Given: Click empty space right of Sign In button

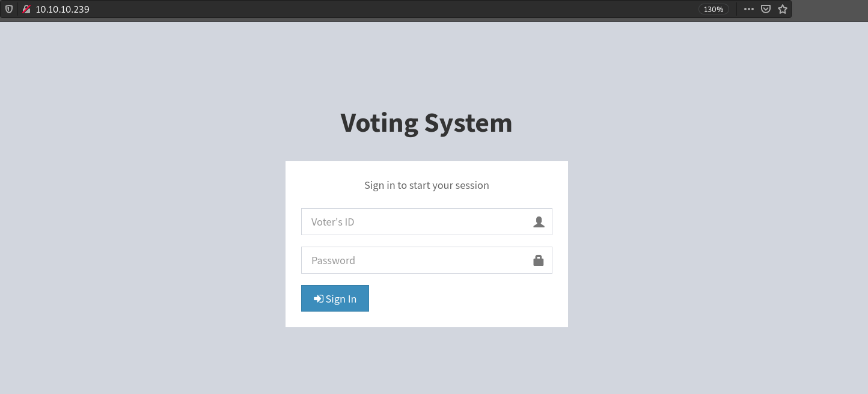Looking at the screenshot, I should pos(463,299).
